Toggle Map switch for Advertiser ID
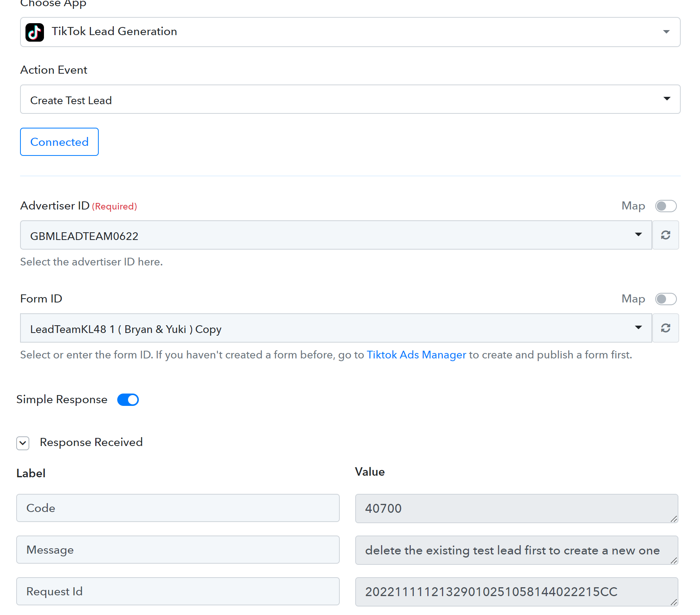Screen dimensions: 700x615 pos(666,206)
